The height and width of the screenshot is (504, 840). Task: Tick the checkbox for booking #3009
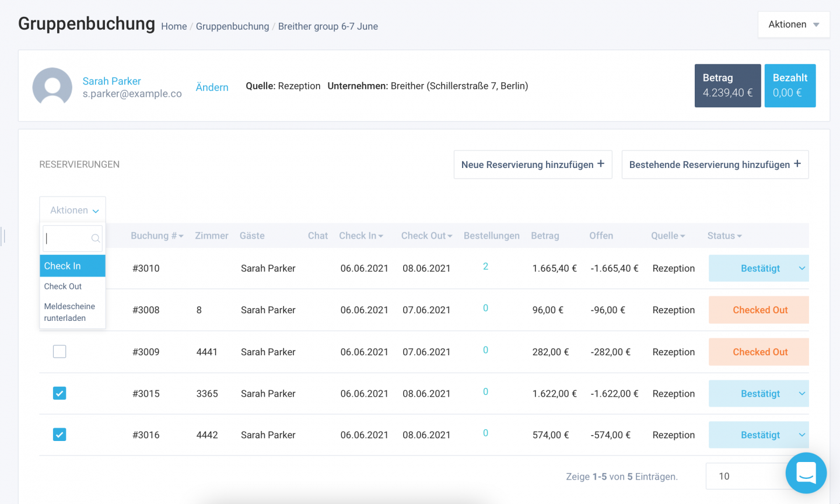(60, 351)
